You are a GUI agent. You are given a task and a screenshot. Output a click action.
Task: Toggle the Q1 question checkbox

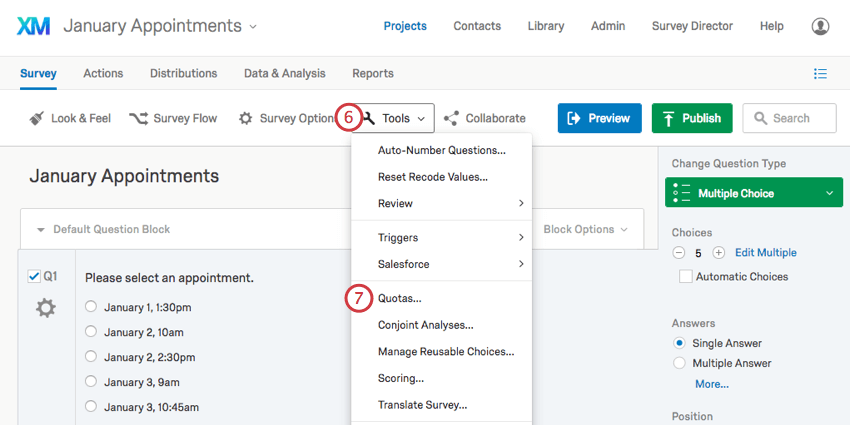click(34, 276)
